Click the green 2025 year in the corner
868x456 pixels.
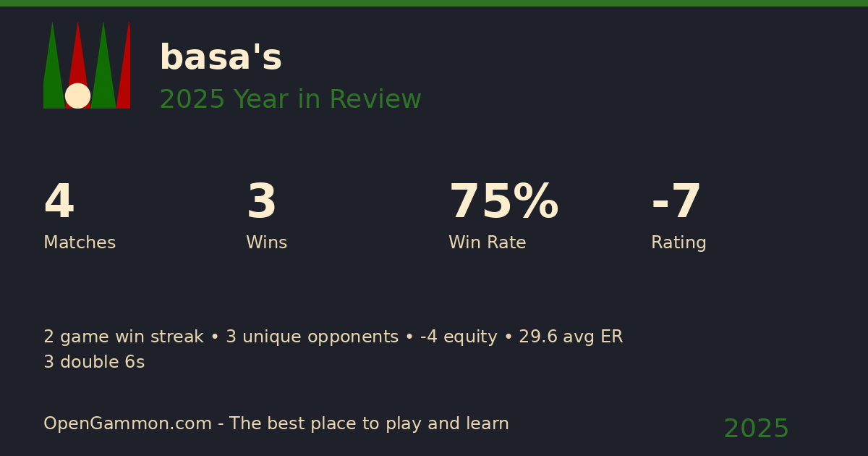coord(756,429)
